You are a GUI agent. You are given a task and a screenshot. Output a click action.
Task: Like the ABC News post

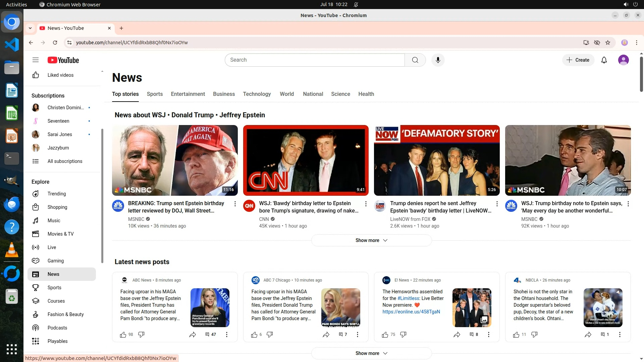pyautogui.click(x=123, y=335)
